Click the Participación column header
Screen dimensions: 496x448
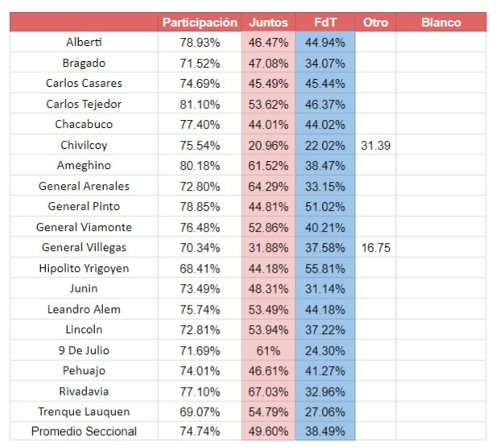click(x=200, y=23)
